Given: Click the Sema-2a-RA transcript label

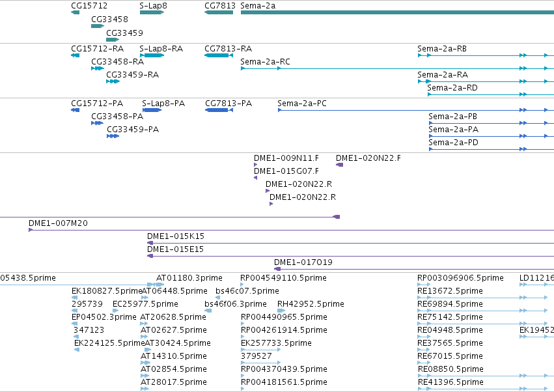Looking at the screenshot, I should tap(443, 75).
